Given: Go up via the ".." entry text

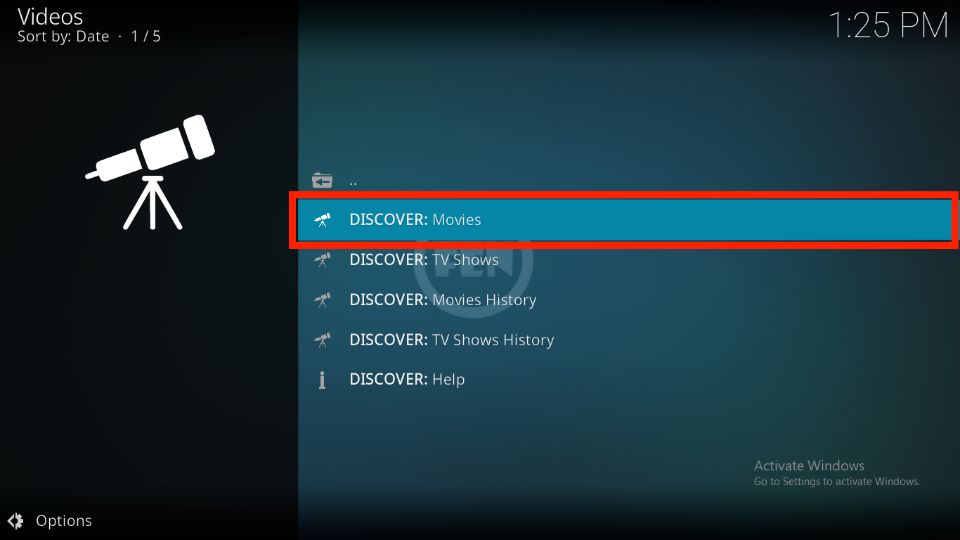Looking at the screenshot, I should [x=353, y=182].
